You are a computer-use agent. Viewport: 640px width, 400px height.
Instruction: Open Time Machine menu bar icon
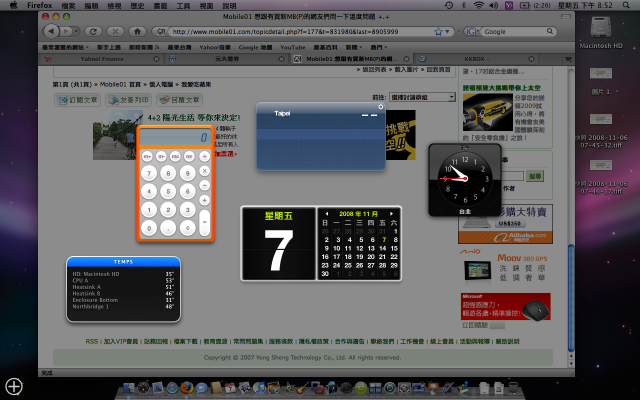(x=449, y=5)
